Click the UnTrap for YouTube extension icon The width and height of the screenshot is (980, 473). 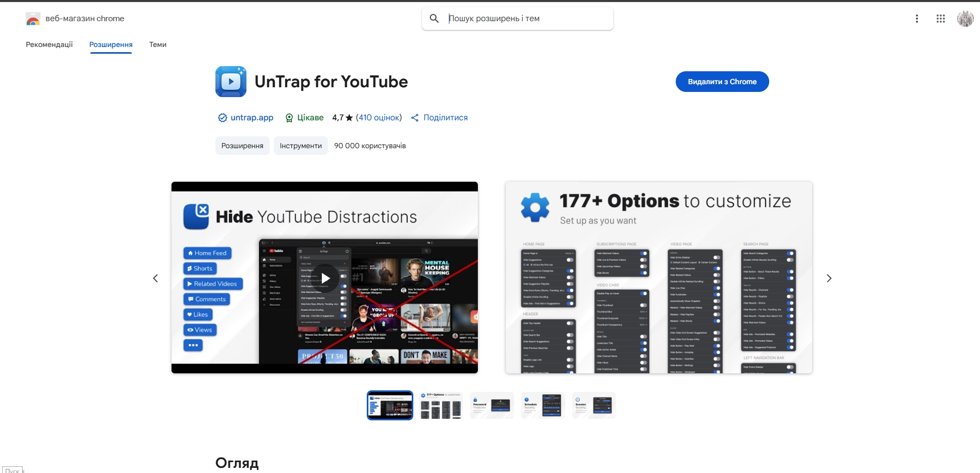click(x=231, y=82)
